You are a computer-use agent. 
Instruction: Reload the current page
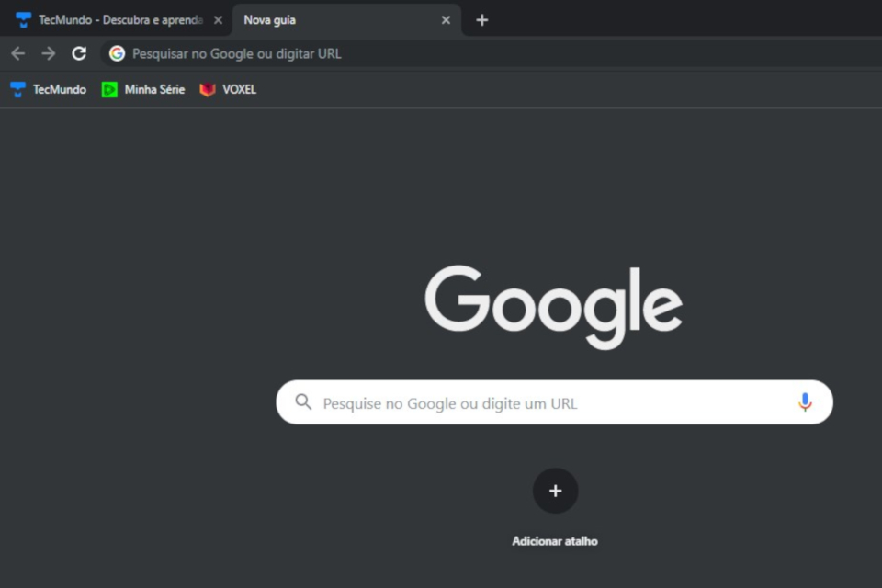[x=79, y=53]
